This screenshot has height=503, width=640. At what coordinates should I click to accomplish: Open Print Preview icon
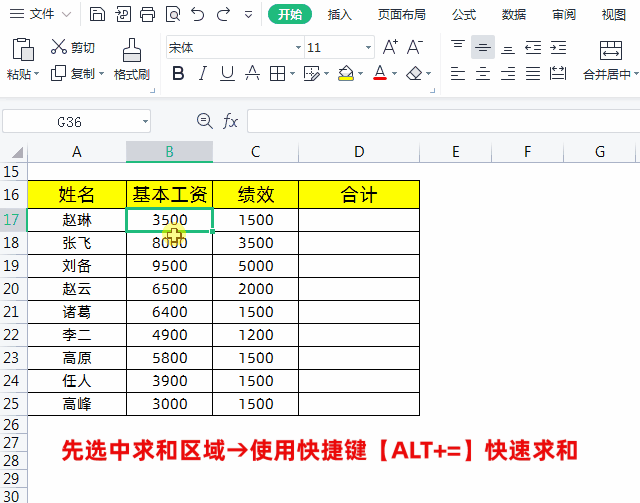pos(173,14)
